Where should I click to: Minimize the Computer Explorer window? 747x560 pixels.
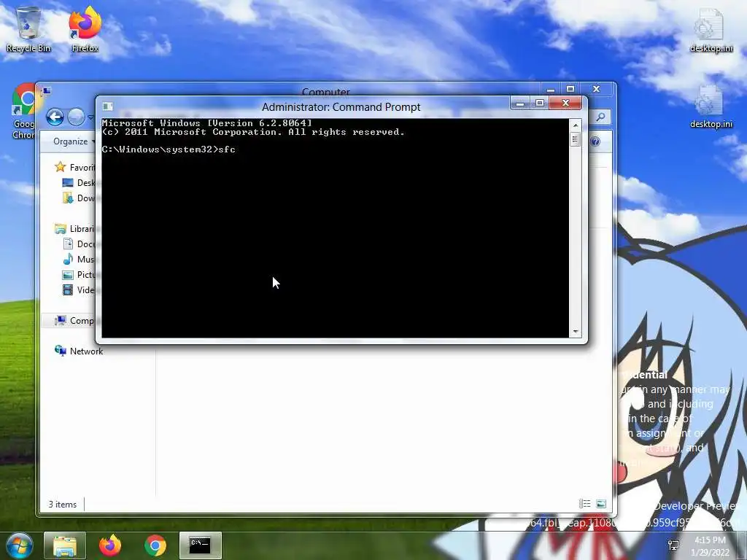point(551,89)
